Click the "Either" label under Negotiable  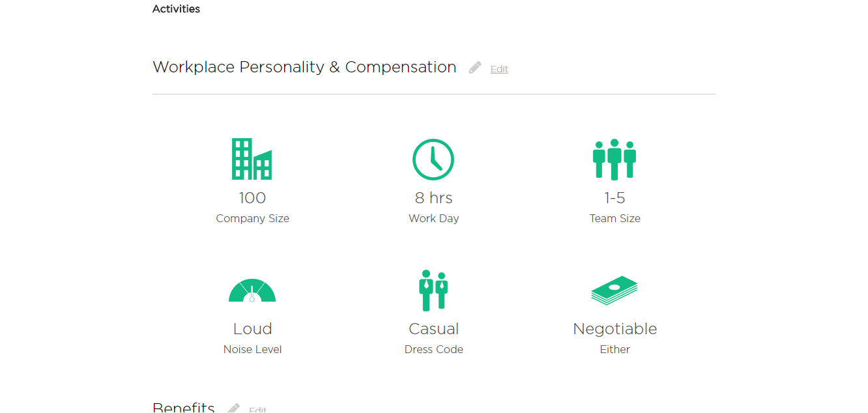pos(615,350)
